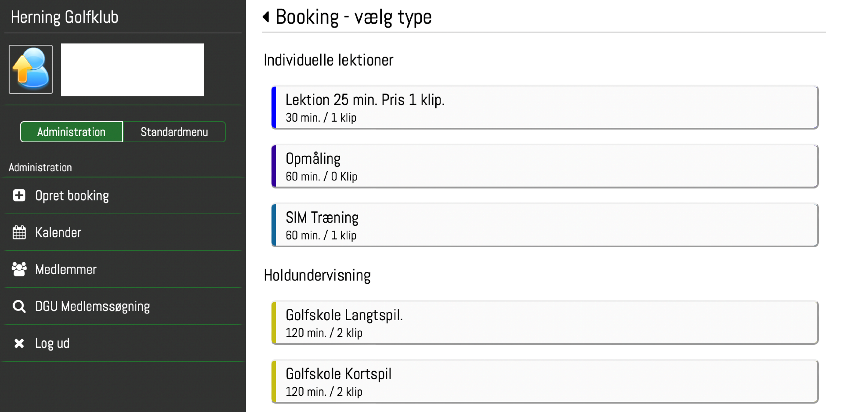Switch to Administration menu mode

click(x=71, y=132)
